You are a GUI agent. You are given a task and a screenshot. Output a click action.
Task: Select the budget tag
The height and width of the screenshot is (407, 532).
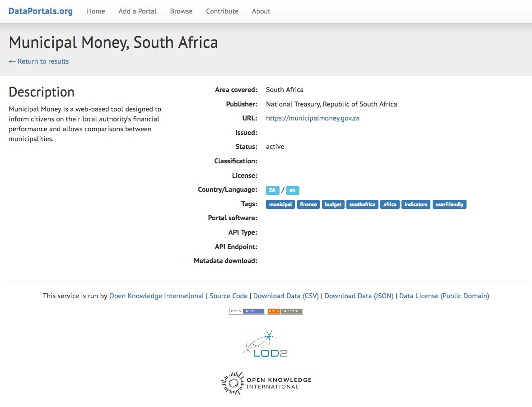pos(333,204)
